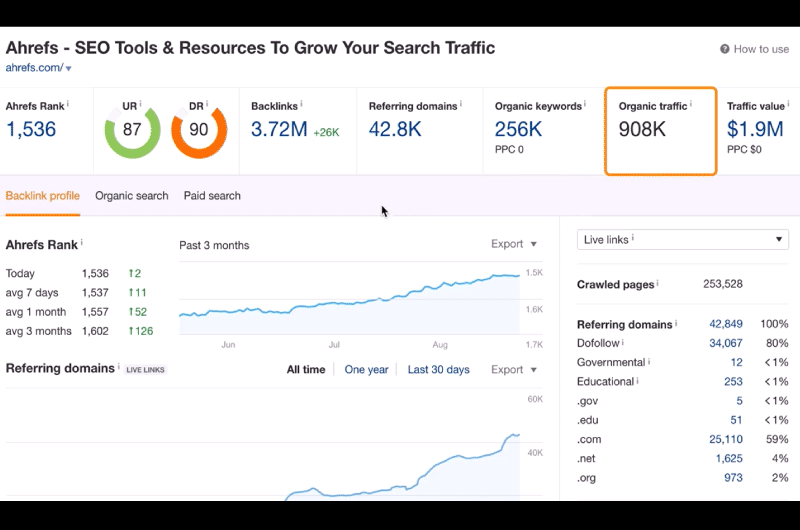Click info icon beside top Referring domains label
The width and height of the screenshot is (800, 530).
(461, 104)
